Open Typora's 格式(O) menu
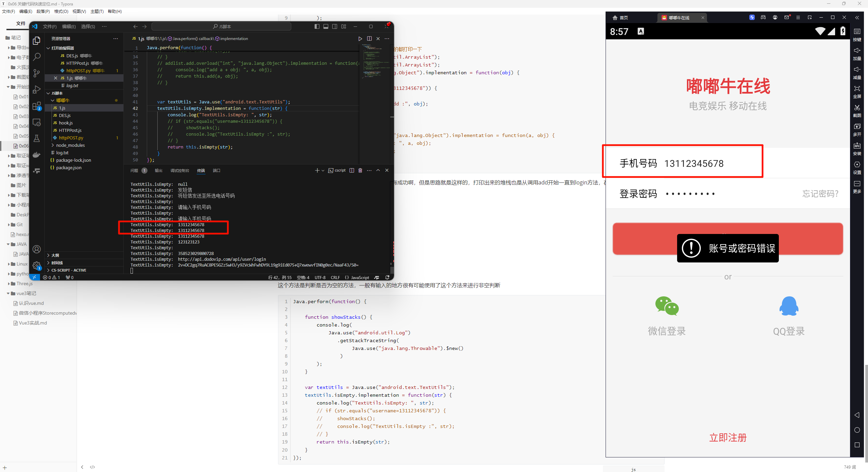The height and width of the screenshot is (472, 868). (x=61, y=12)
